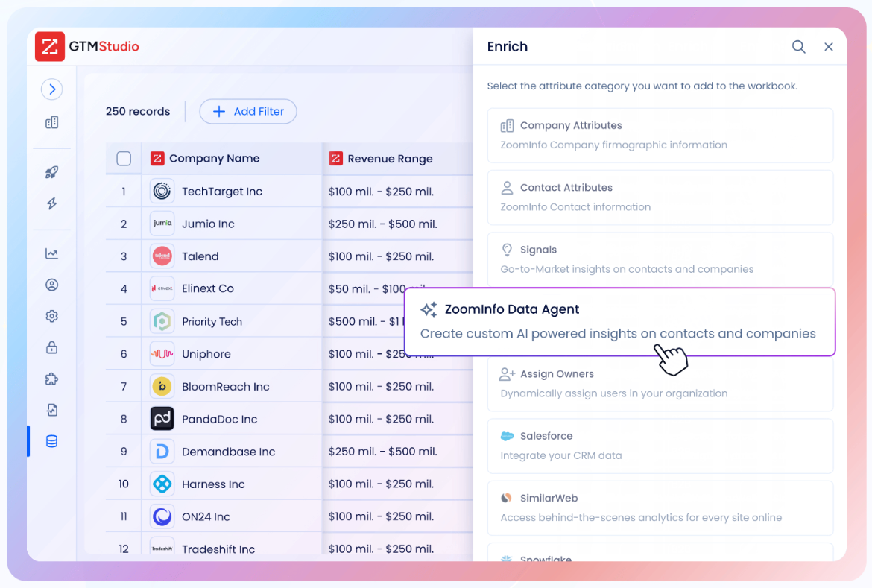Choose the Salesforce integration category
This screenshot has height=588, width=872.
(x=660, y=446)
